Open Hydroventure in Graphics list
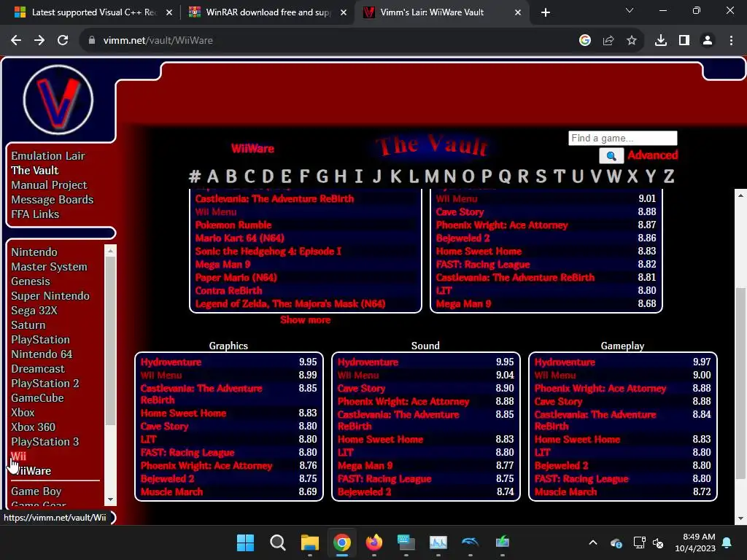747x560 pixels. (x=171, y=362)
